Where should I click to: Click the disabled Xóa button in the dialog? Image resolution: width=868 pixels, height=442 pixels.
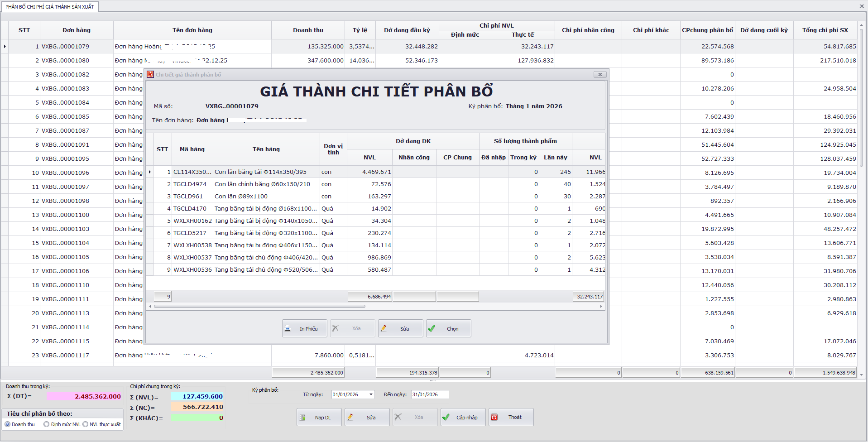(352, 328)
